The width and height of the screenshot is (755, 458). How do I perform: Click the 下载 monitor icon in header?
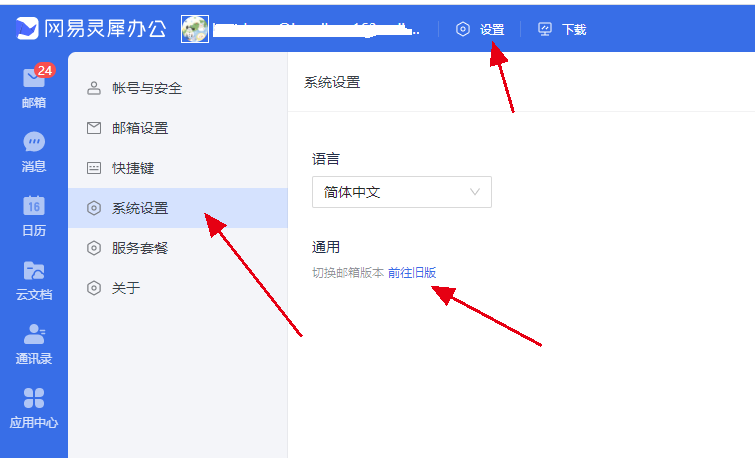tap(545, 29)
